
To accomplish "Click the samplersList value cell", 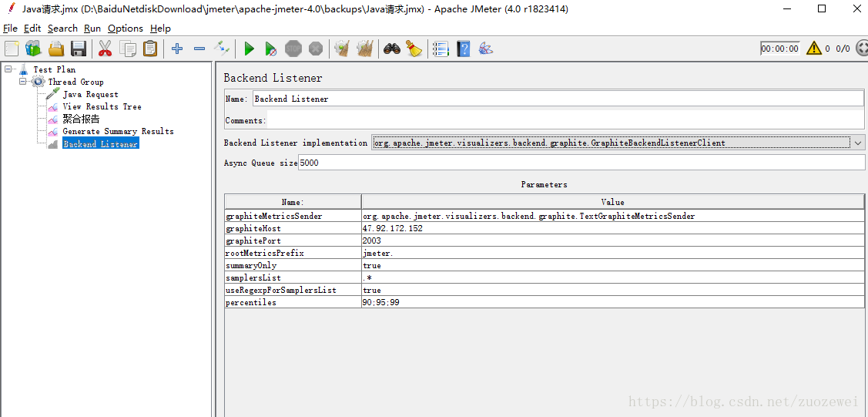I will point(613,277).
